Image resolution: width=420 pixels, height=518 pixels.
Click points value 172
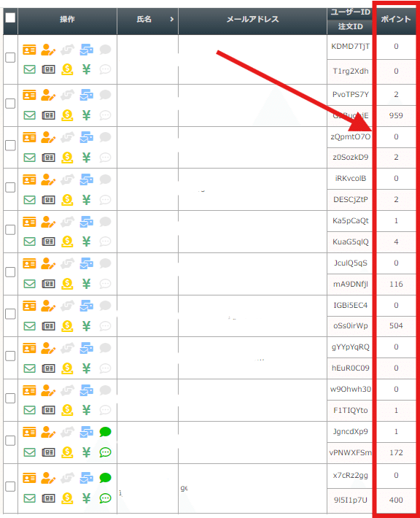pyautogui.click(x=396, y=452)
